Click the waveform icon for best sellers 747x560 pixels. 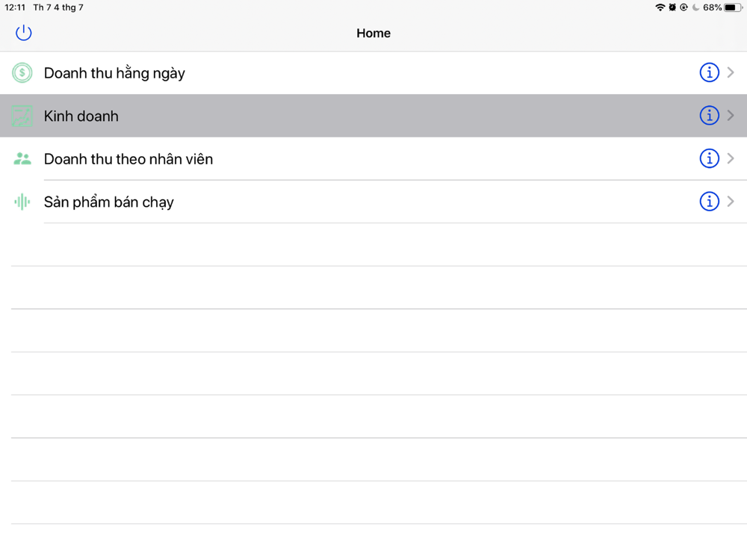22,202
